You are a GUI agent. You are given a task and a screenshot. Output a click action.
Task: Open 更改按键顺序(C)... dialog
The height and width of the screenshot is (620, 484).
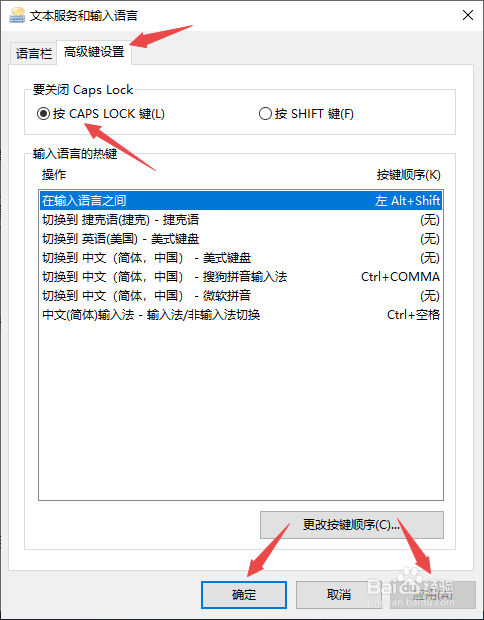(x=352, y=525)
